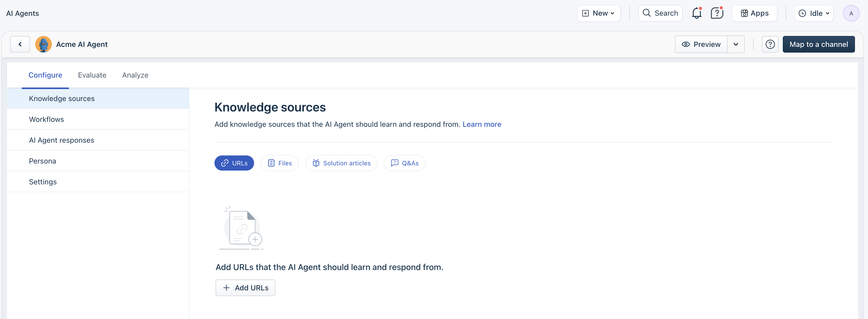Open the Apps marketplace button
The image size is (868, 319).
(x=754, y=14)
